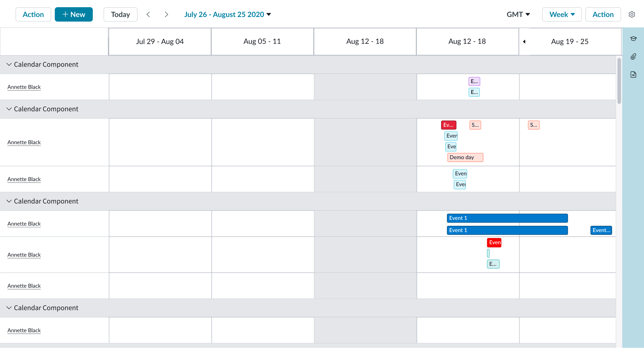Open the learning resources via graduation cap icon
644x348 pixels.
(x=633, y=38)
